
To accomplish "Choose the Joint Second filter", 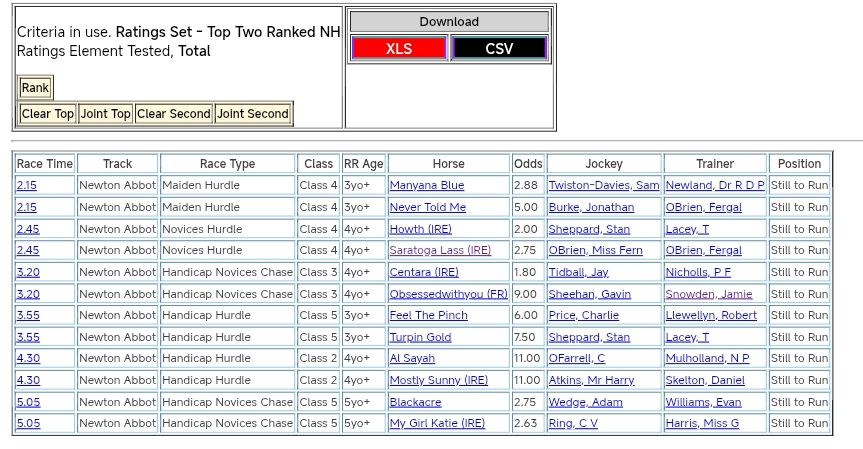I will (x=253, y=114).
